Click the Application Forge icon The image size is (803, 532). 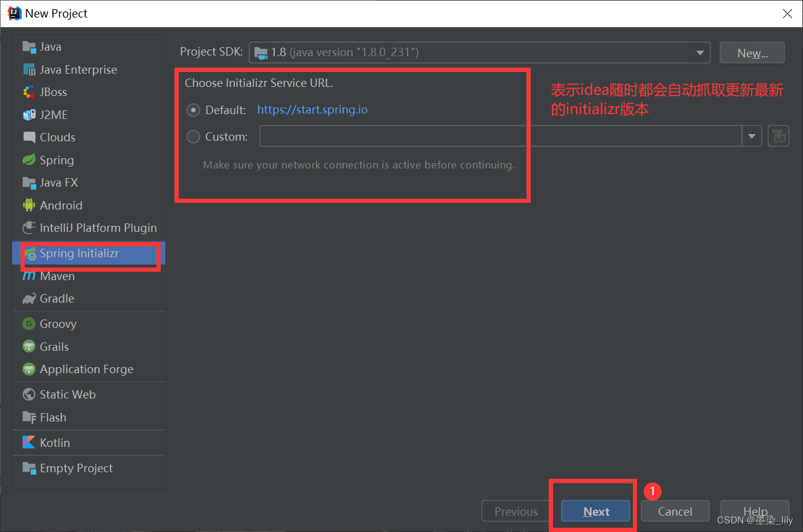[x=29, y=370]
